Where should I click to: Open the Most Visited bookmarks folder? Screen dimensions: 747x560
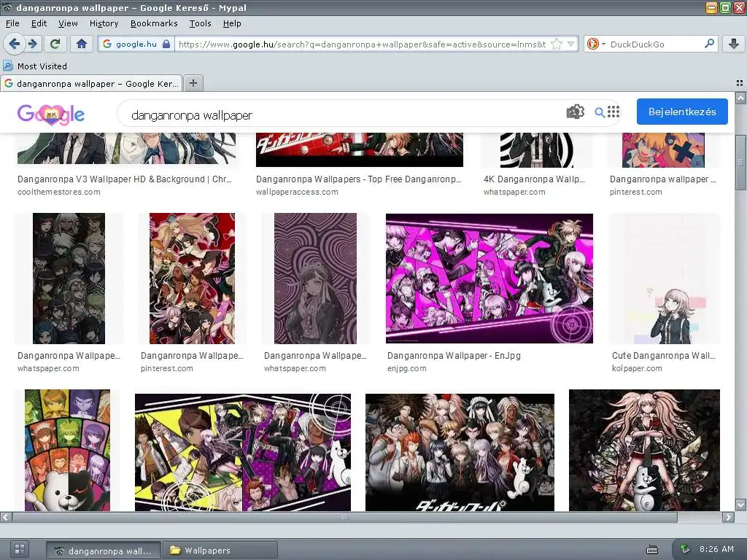pyautogui.click(x=35, y=66)
